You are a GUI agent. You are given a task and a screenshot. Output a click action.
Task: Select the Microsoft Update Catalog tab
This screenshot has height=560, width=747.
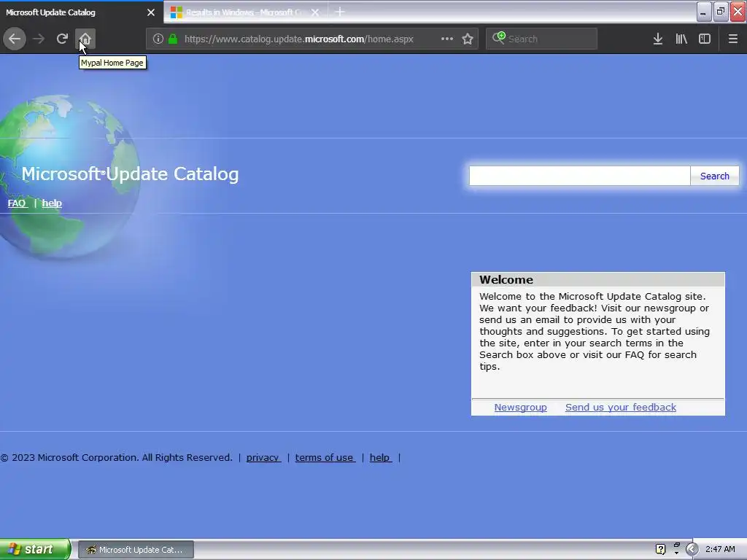[81, 12]
